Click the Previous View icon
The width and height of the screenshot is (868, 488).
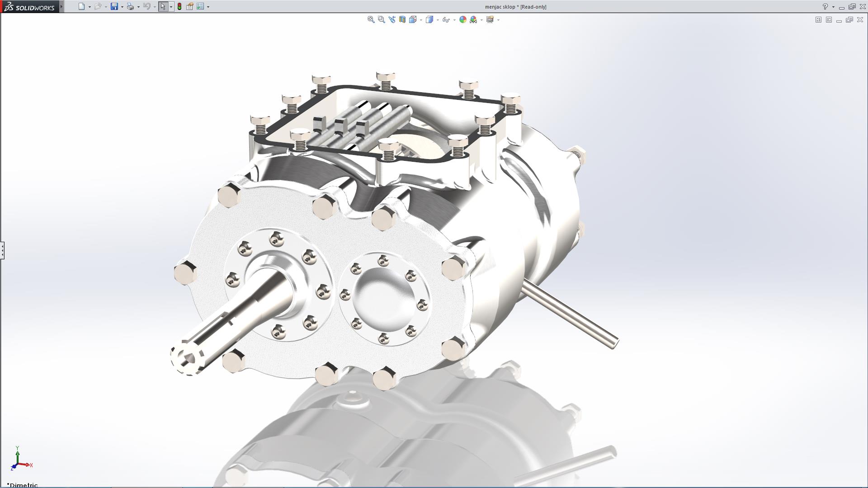392,19
